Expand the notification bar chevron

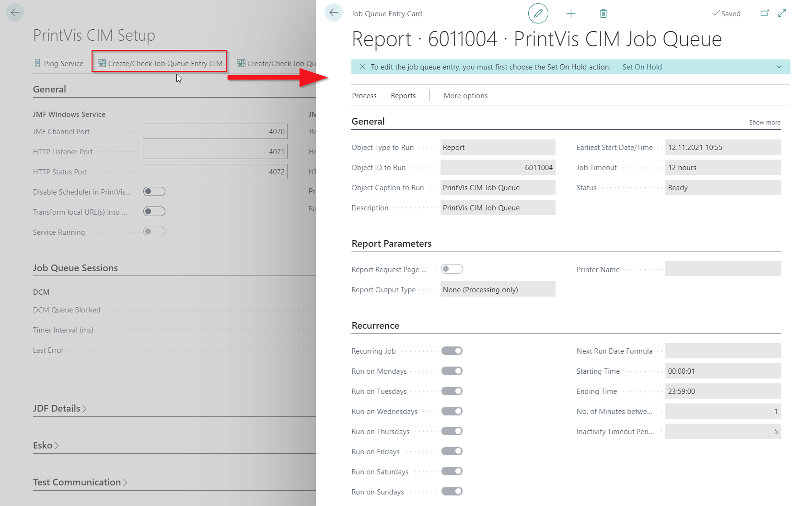779,67
